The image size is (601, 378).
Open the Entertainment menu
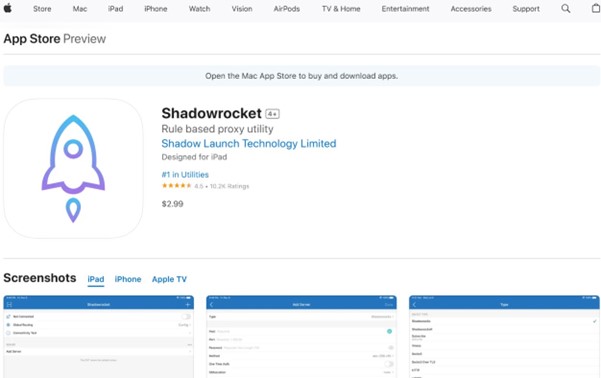(406, 8)
